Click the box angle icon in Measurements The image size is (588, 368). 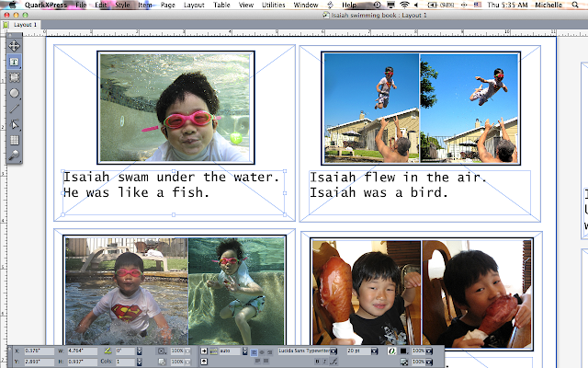pos(108,351)
